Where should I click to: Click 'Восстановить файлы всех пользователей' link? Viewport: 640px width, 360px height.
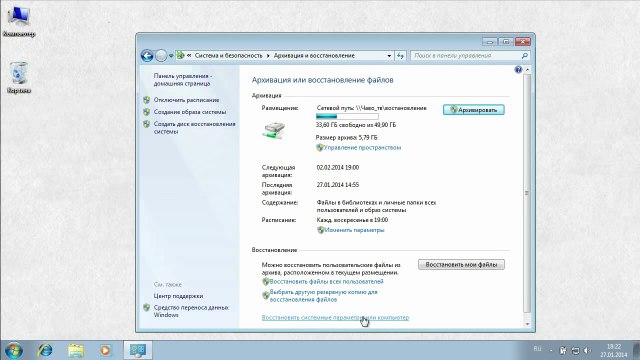[326, 282]
